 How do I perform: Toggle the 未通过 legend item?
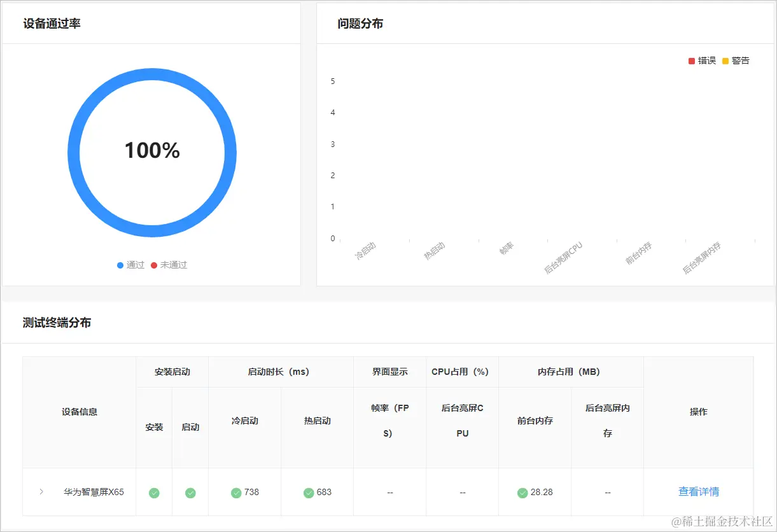pos(169,265)
